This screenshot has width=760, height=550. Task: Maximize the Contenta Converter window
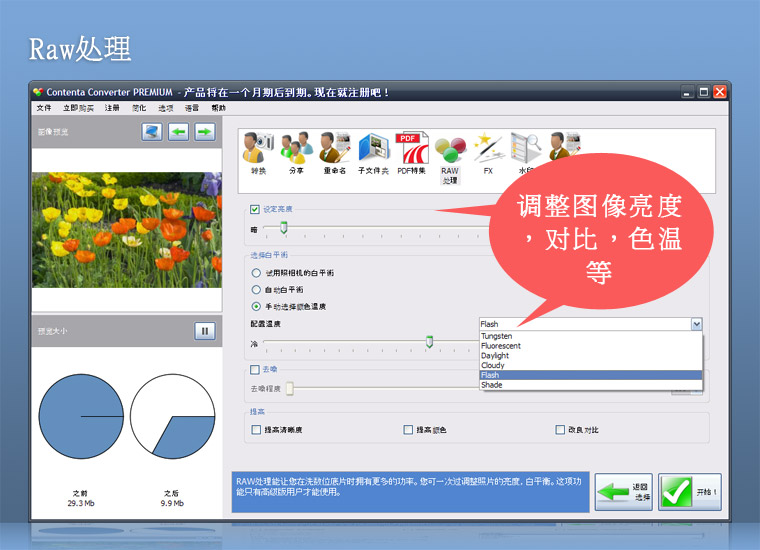[x=704, y=92]
